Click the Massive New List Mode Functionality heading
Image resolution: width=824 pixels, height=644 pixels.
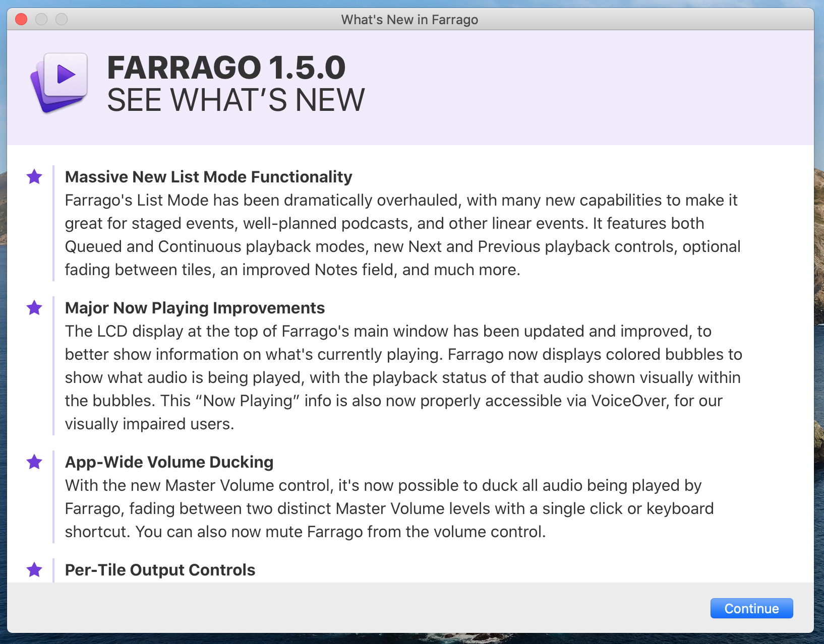point(208,177)
